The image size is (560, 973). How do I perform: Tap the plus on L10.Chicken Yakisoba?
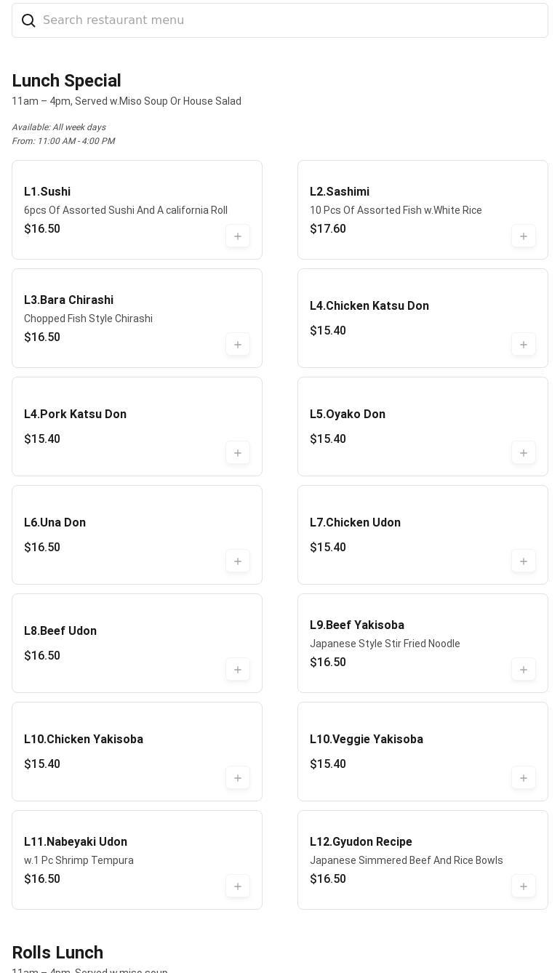[x=238, y=778]
